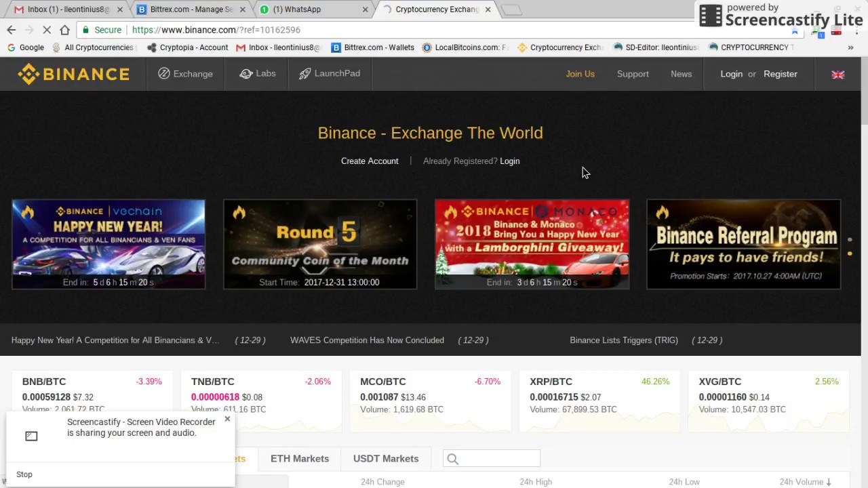868x488 pixels.
Task: Click the market search input field
Action: coord(500,459)
